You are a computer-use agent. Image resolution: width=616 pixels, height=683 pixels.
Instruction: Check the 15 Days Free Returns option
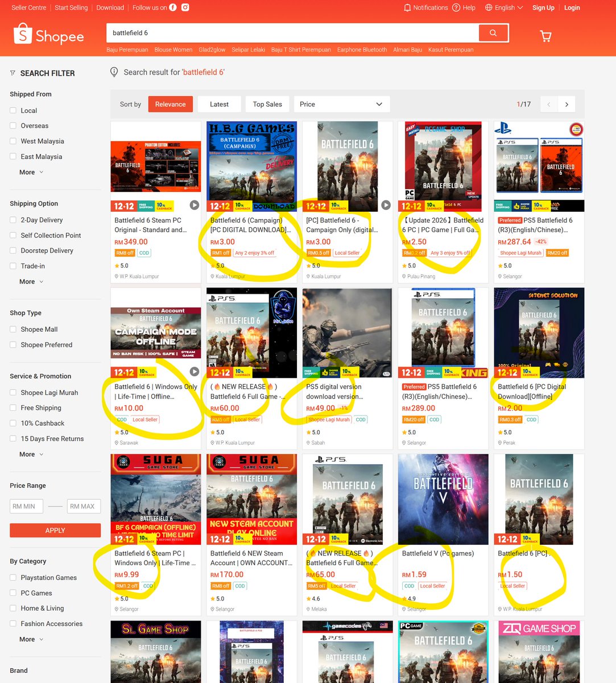tap(13, 438)
